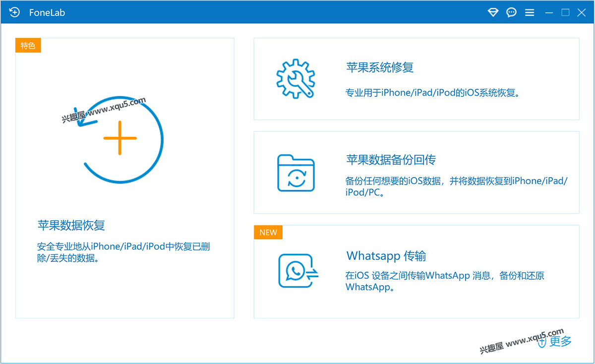Launch Whatsapp 传输 title

point(386,256)
